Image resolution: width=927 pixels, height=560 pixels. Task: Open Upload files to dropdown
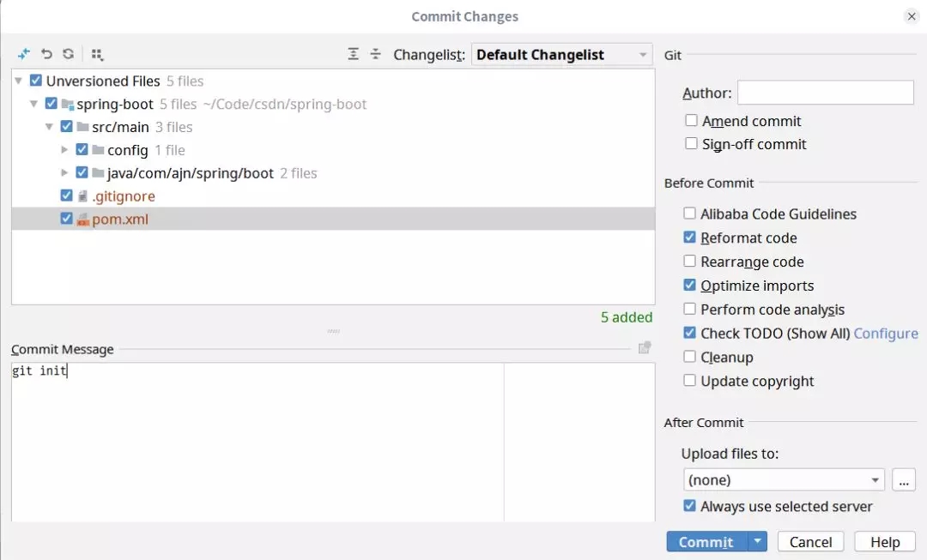(x=784, y=480)
